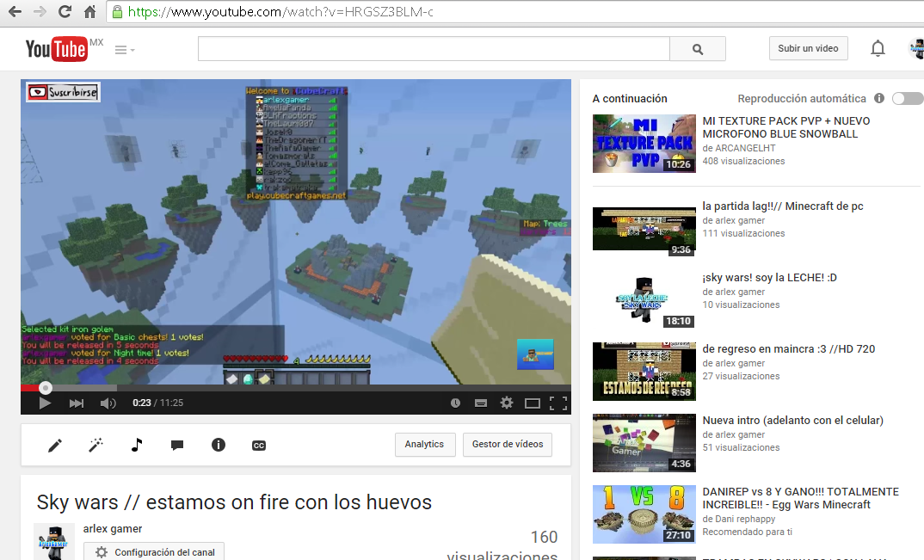Click the Subir un video button
Image resolution: width=924 pixels, height=560 pixels.
click(x=808, y=48)
